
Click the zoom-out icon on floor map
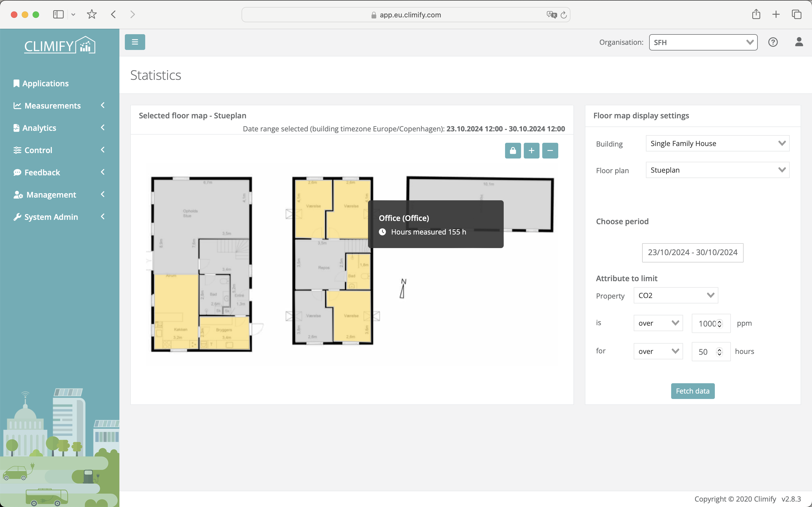(550, 151)
